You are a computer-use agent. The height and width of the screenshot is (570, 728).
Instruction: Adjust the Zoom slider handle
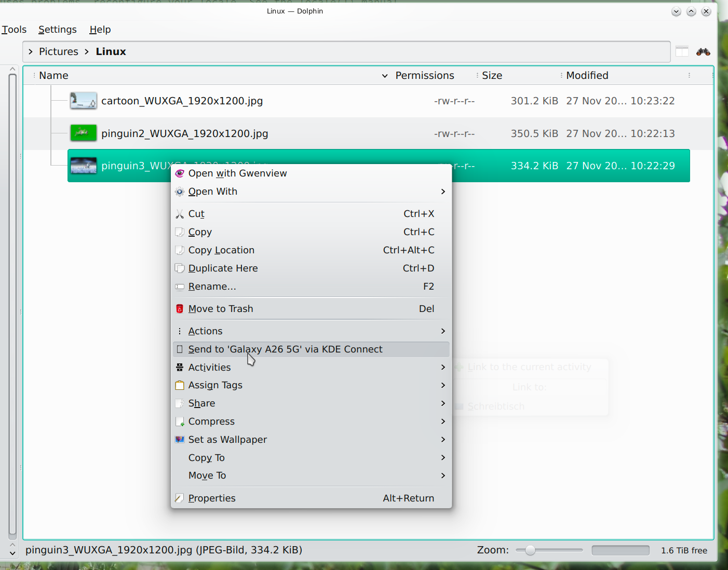[530, 550]
